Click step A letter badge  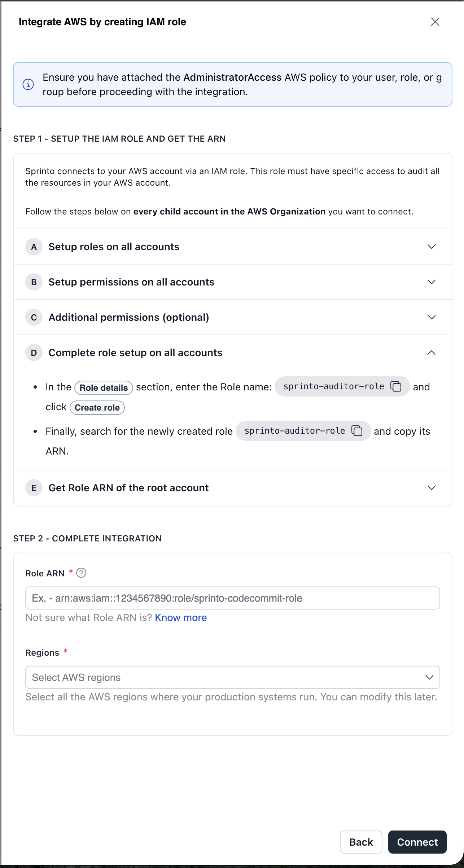(x=34, y=247)
